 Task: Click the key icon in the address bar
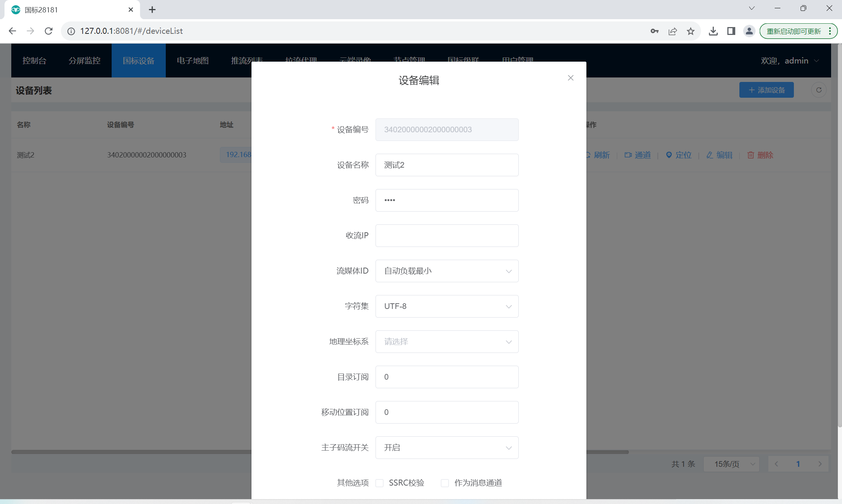[654, 31]
